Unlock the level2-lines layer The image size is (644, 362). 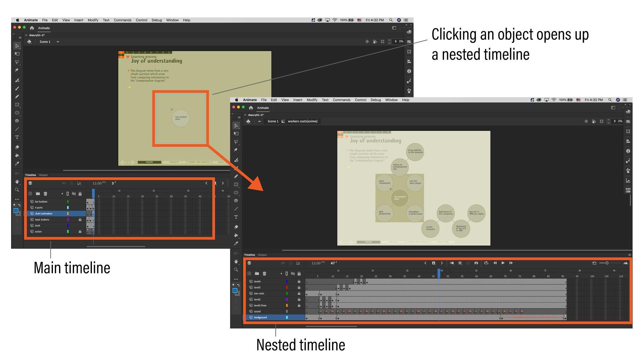click(299, 306)
